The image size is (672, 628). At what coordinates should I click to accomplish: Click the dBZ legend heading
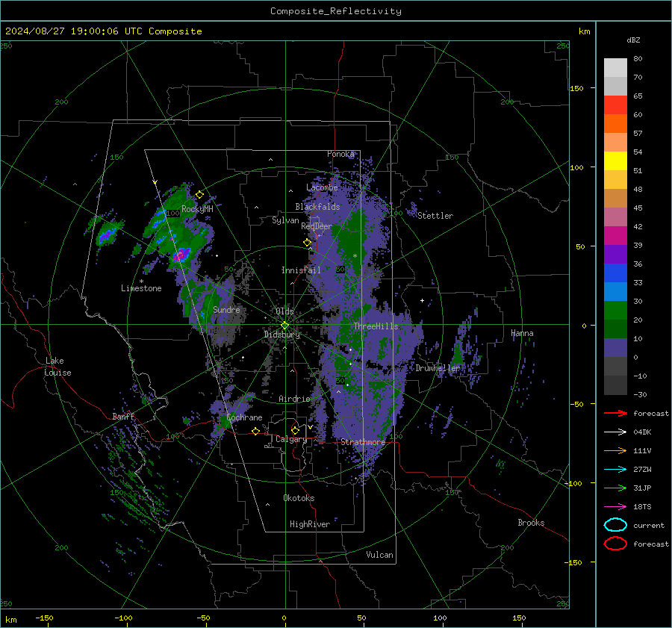633,40
